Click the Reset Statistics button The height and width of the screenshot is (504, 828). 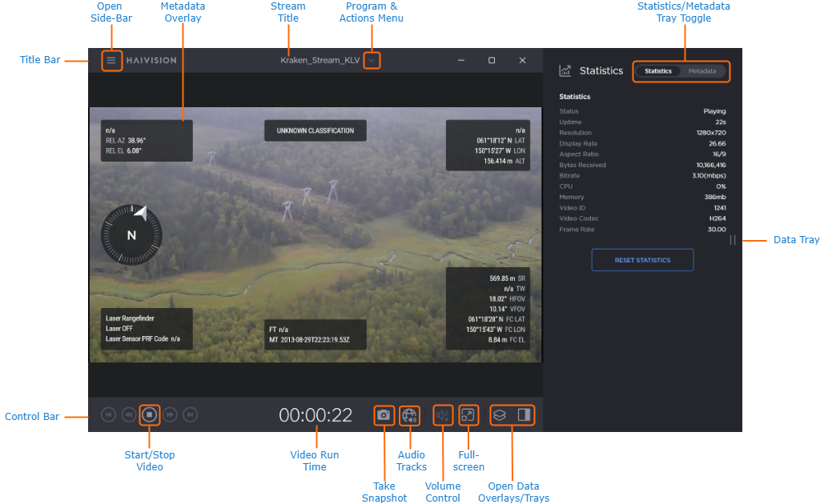[x=642, y=260]
